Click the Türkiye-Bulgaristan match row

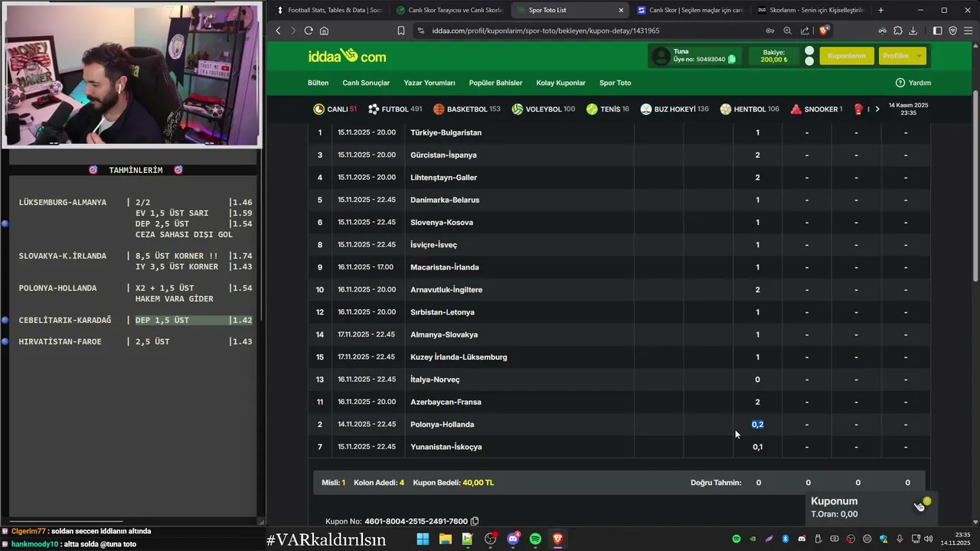(x=619, y=132)
